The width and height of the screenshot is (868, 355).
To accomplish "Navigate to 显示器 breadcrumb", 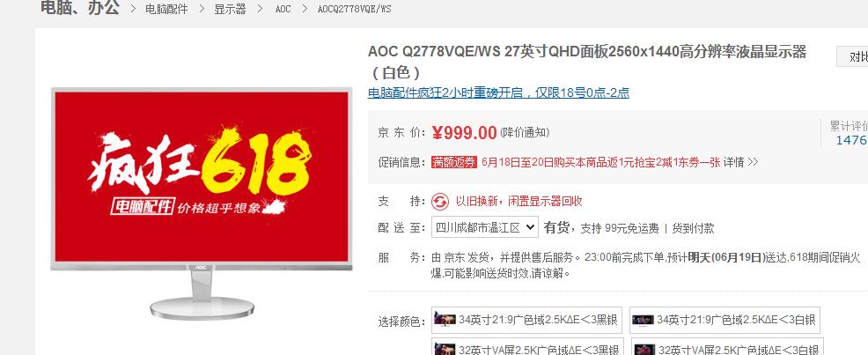I will click(x=231, y=10).
